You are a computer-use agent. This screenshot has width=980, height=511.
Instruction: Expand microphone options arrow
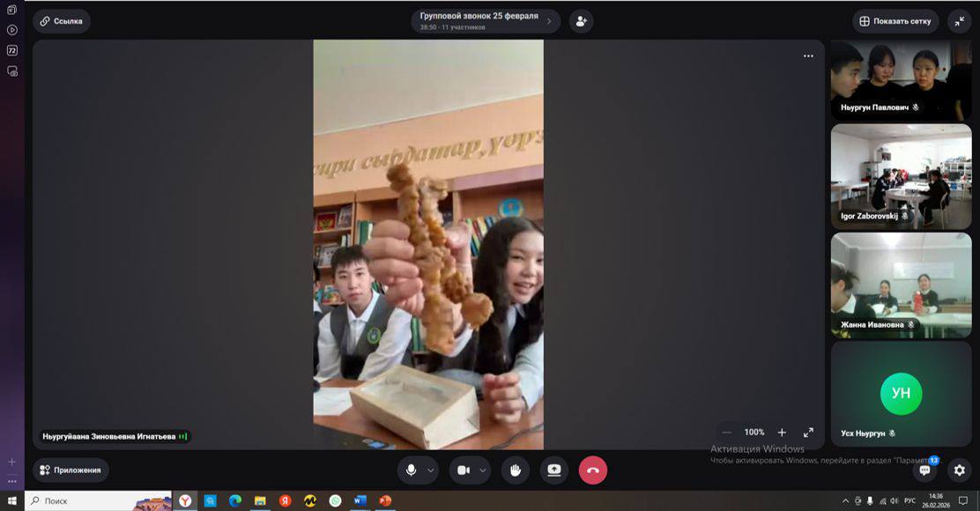pos(431,470)
